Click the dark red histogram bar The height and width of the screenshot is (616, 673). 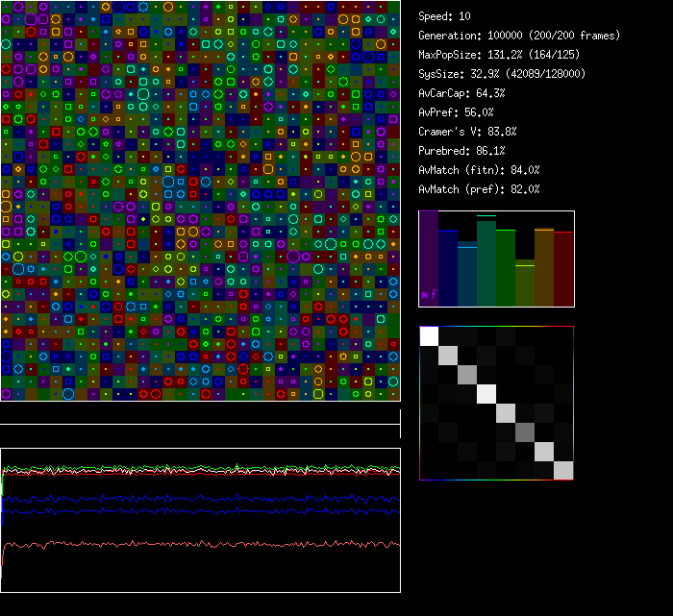point(563,269)
